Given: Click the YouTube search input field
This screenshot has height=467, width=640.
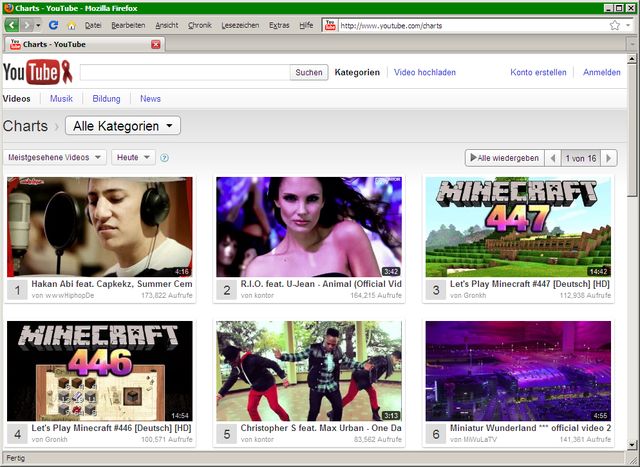Looking at the screenshot, I should click(x=185, y=72).
